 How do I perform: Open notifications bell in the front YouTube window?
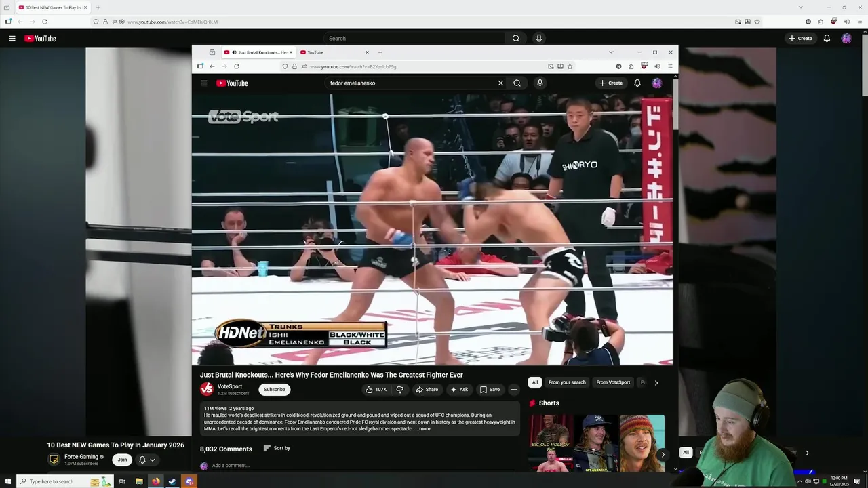(637, 83)
